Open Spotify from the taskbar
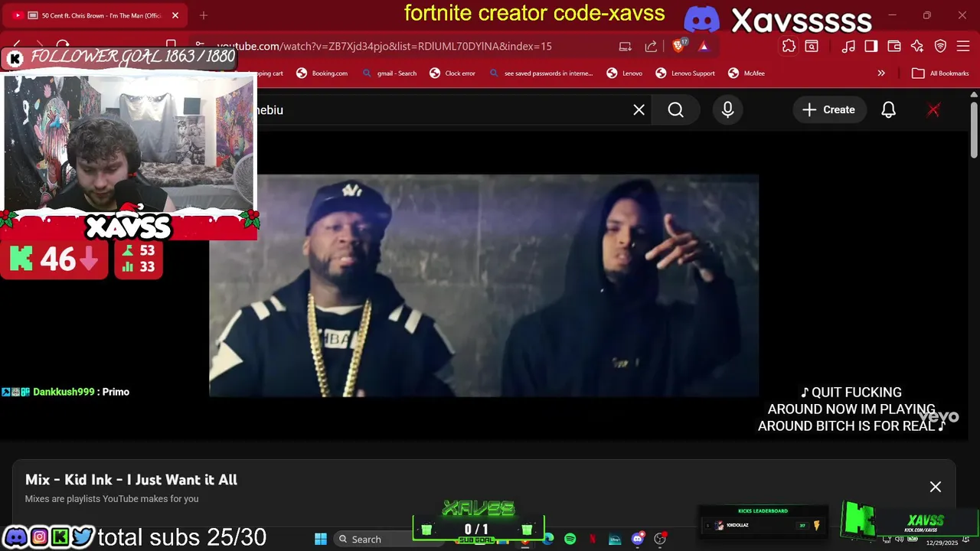This screenshot has width=980, height=551. tap(570, 539)
